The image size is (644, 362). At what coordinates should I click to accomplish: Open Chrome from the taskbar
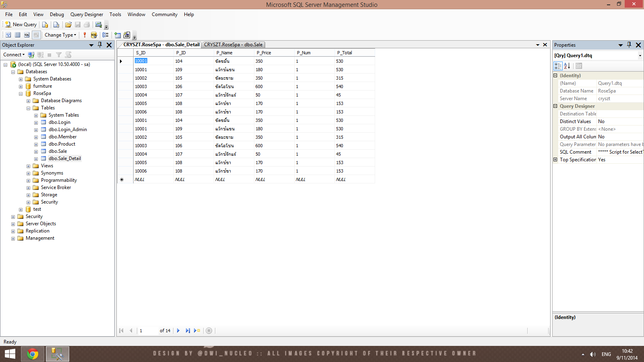33,354
